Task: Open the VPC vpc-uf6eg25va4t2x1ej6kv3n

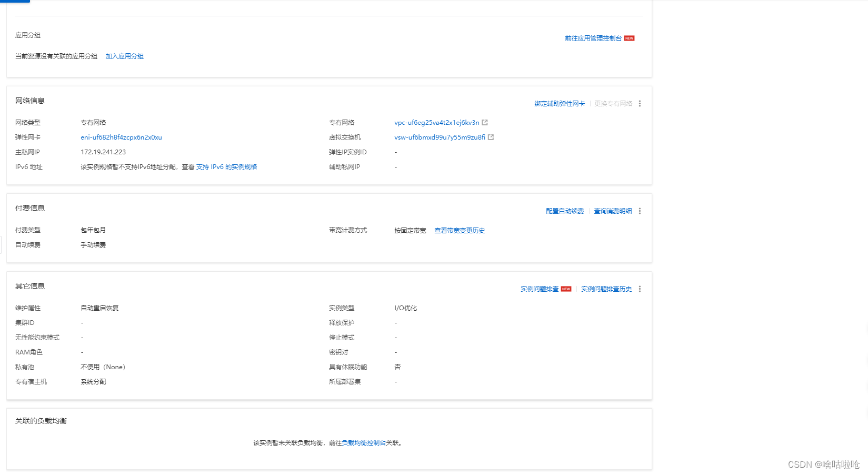Action: point(436,122)
